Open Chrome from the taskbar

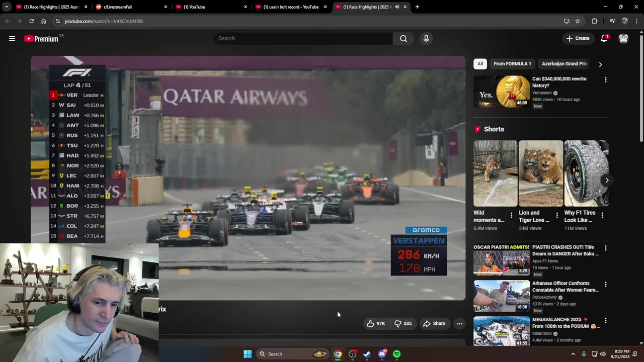pos(338,354)
